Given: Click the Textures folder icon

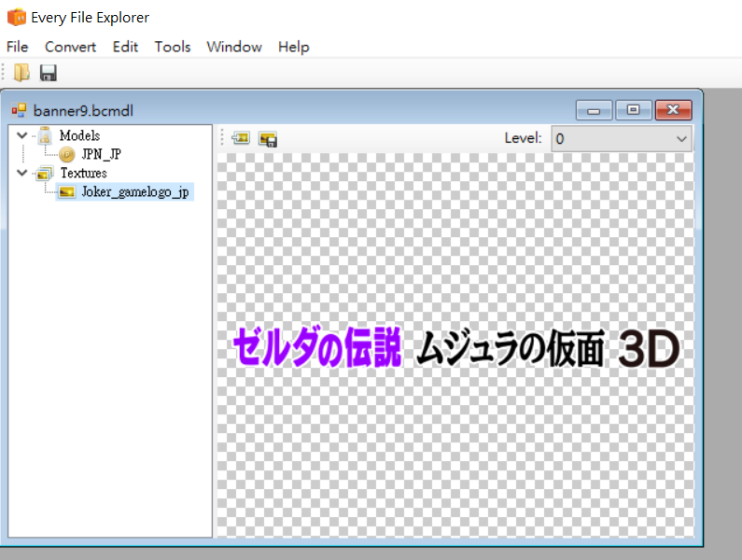Looking at the screenshot, I should click(45, 174).
